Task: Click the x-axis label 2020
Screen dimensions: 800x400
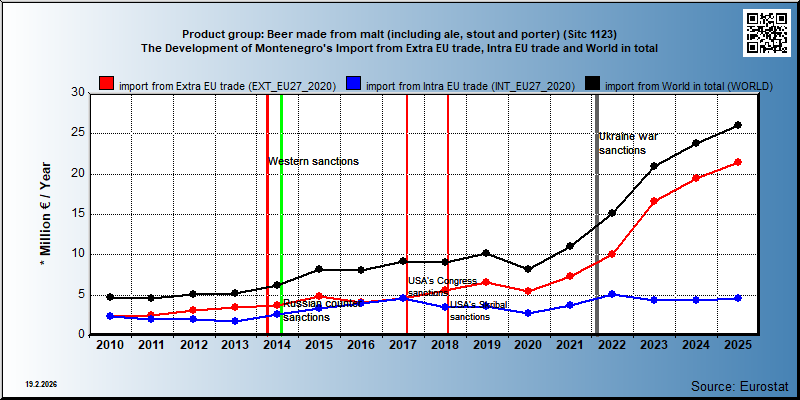Action: pos(528,345)
